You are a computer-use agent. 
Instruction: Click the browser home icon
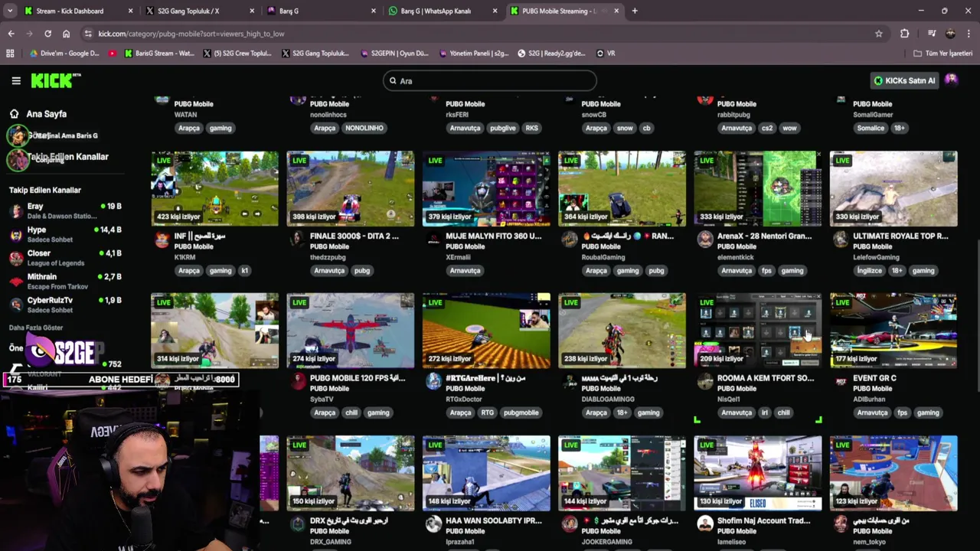[x=66, y=34]
